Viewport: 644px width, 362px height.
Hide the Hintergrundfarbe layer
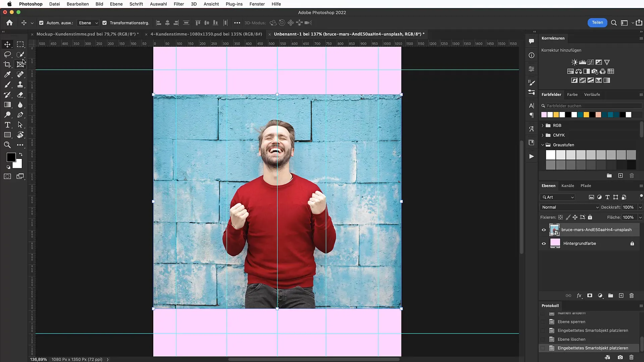[544, 244]
